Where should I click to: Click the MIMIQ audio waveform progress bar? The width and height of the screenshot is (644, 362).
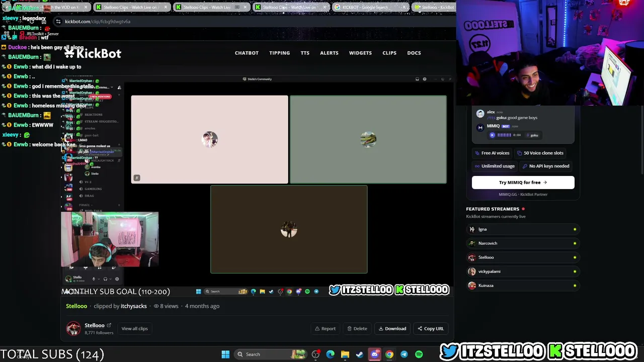504,135
